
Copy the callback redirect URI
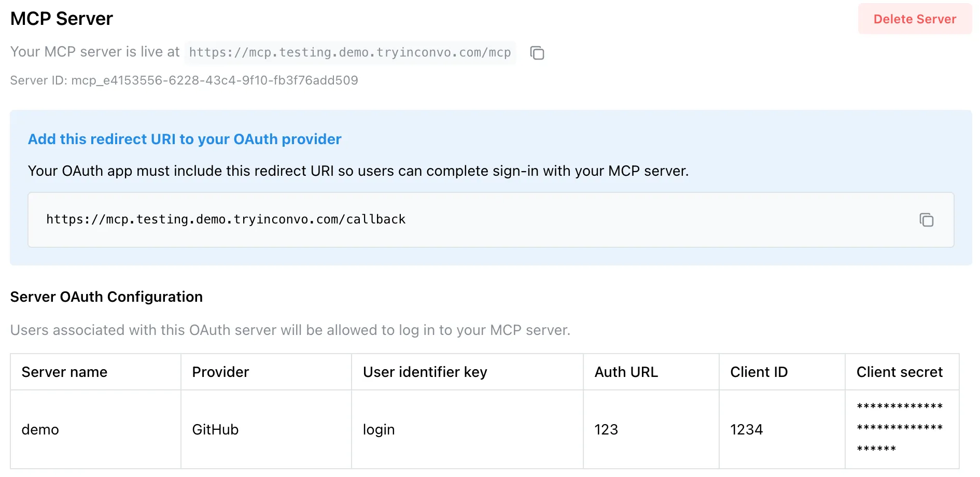[926, 220]
